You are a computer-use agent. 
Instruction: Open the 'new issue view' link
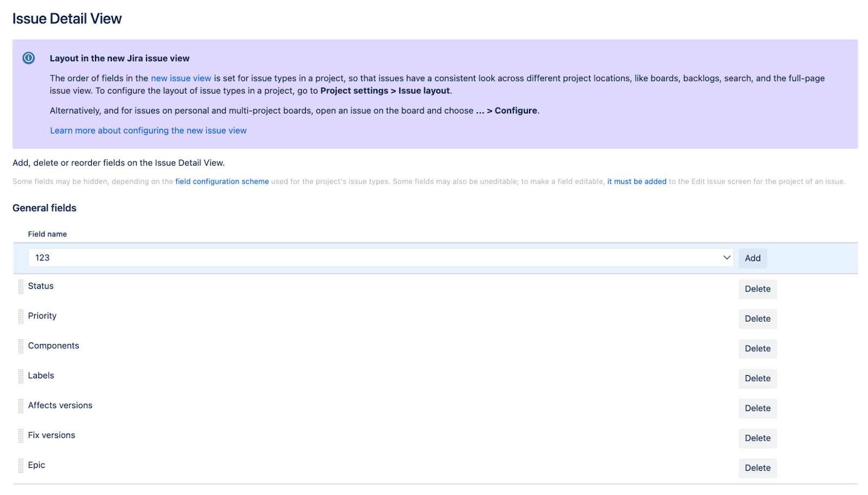point(181,78)
